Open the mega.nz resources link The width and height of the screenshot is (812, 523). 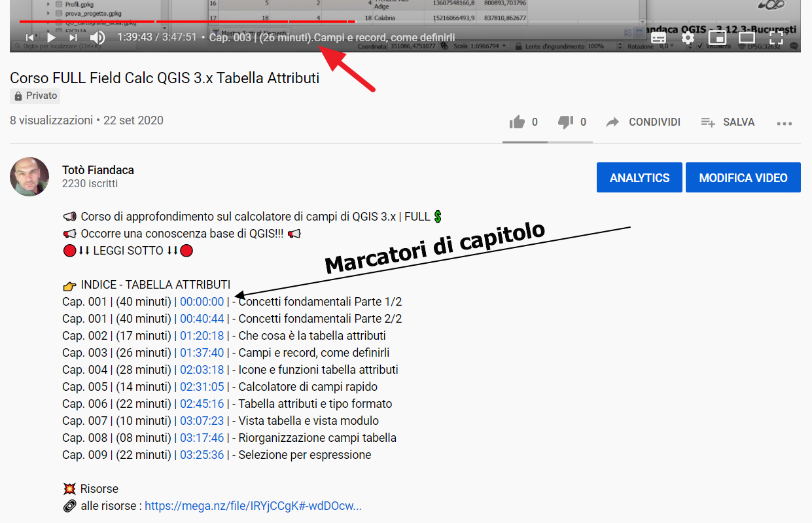(x=253, y=506)
